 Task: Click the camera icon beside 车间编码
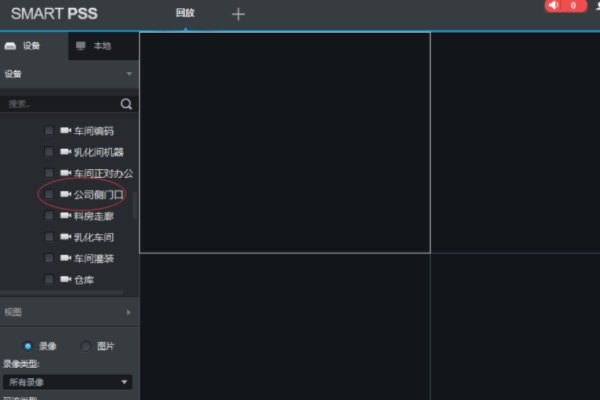coord(66,131)
